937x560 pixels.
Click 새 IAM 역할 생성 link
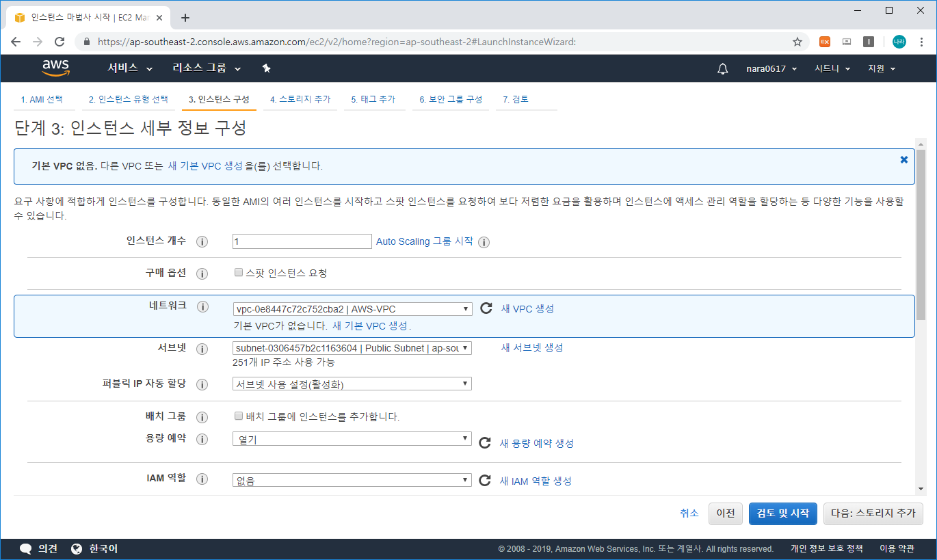point(536,481)
